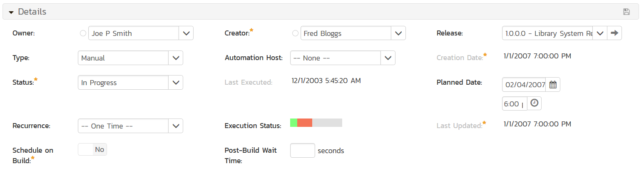Select the Creator radio button

click(295, 33)
